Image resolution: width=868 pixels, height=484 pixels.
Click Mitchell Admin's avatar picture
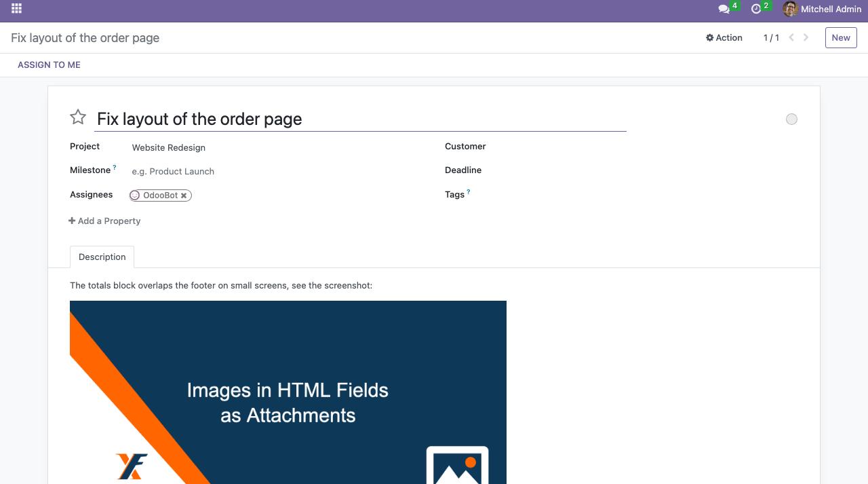pyautogui.click(x=790, y=9)
